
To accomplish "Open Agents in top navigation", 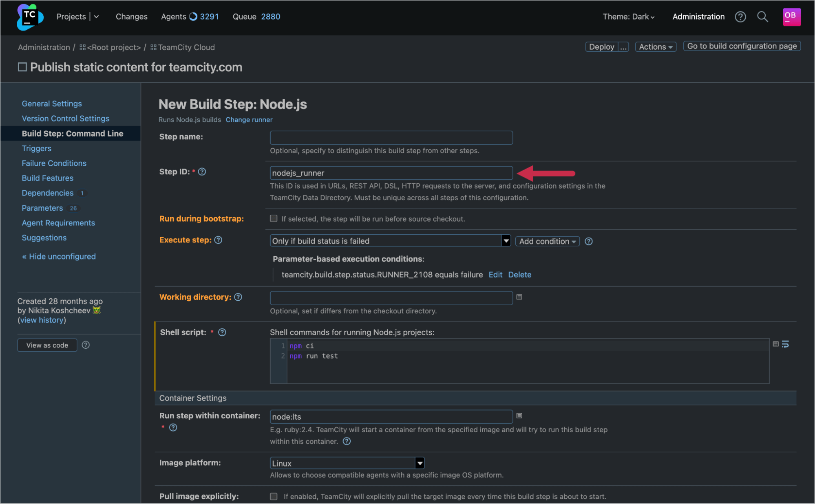I will click(x=173, y=17).
